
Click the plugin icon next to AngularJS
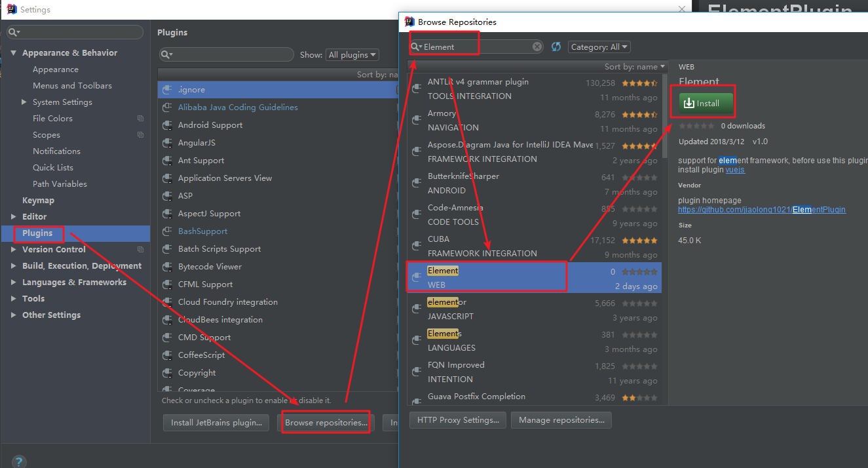tap(167, 142)
